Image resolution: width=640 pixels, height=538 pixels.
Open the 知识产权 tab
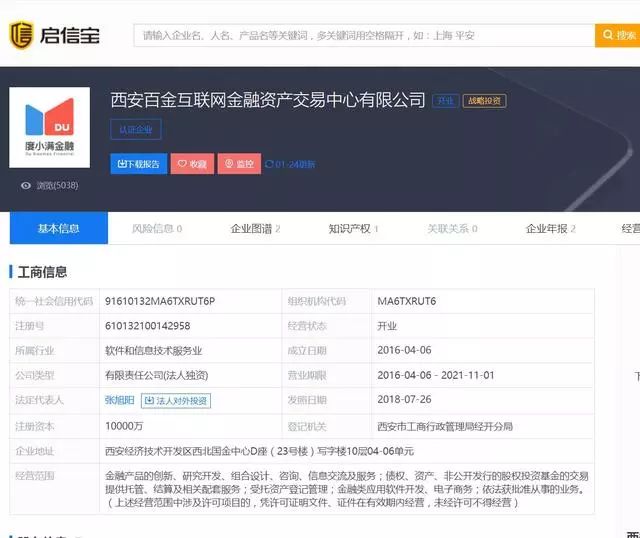[353, 229]
